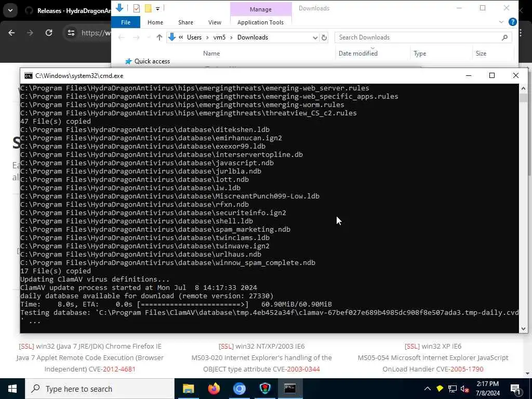Click the muted volume tray icon
532x399 pixels.
pos(464,389)
